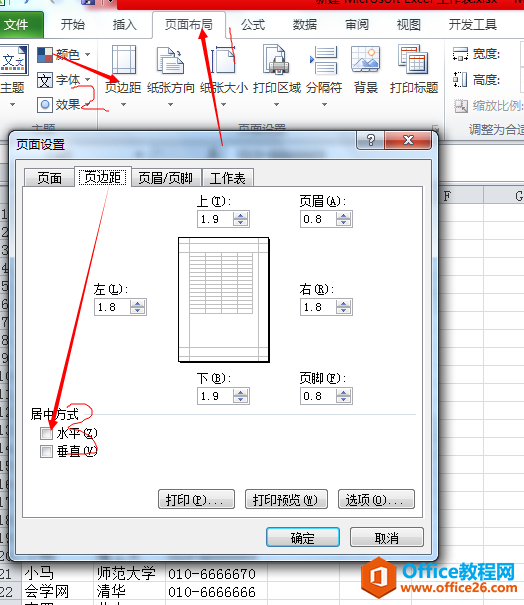The image size is (524, 605).
Task: Select column F header
Action: 461,196
